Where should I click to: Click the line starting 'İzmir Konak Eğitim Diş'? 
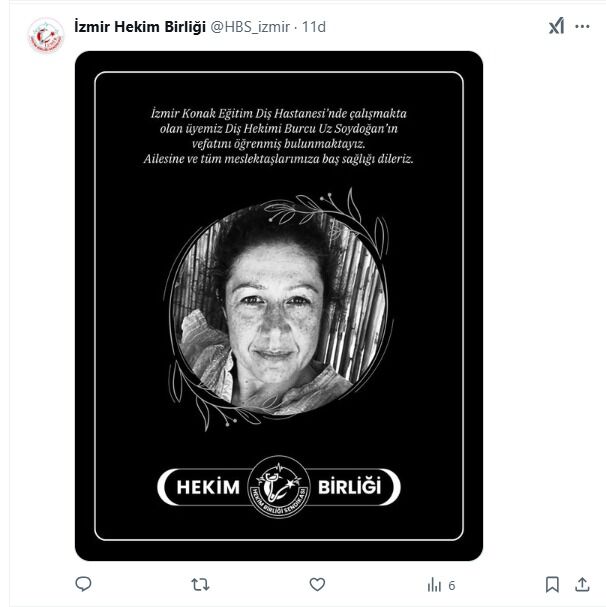pyautogui.click(x=279, y=113)
